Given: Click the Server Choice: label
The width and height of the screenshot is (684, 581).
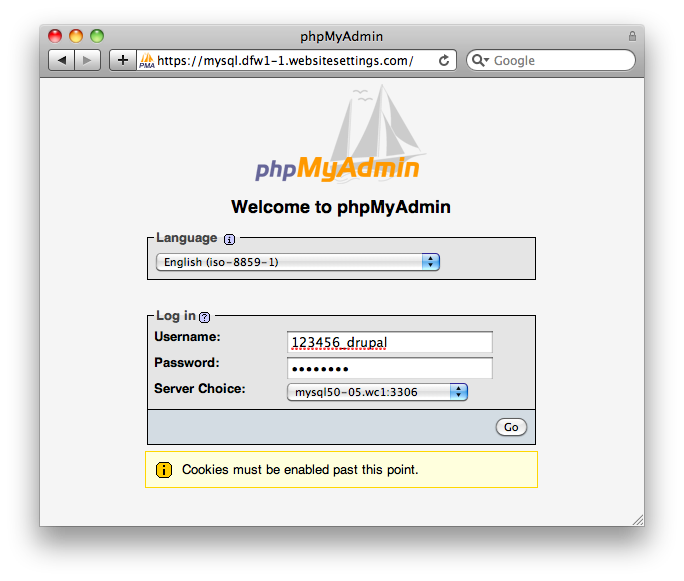Looking at the screenshot, I should pyautogui.click(x=200, y=388).
